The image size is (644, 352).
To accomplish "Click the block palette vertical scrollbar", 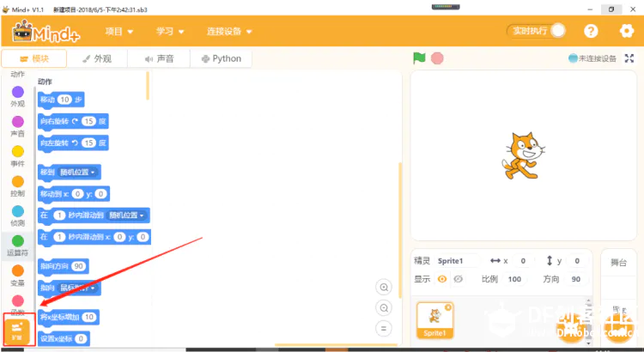I will pos(148,86).
